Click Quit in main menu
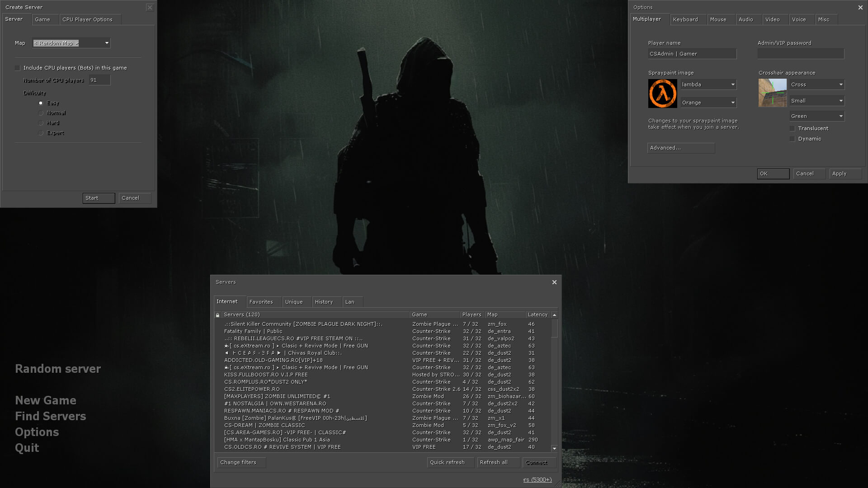 click(27, 448)
